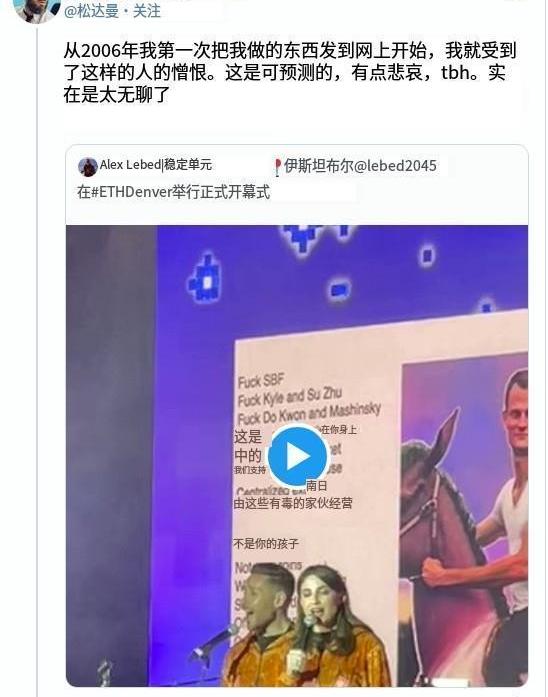
Task: Click the large pixel star on stage backdrop
Action: tap(206, 279)
